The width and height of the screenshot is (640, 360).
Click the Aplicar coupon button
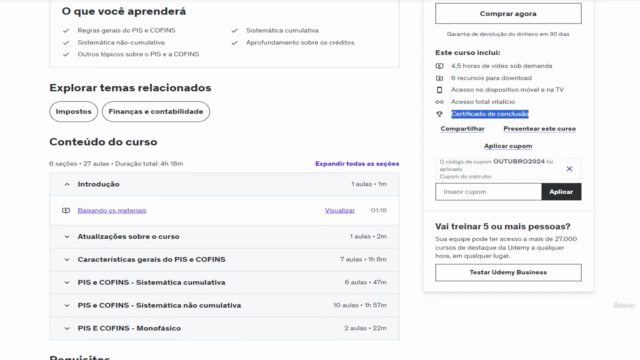coord(561,192)
